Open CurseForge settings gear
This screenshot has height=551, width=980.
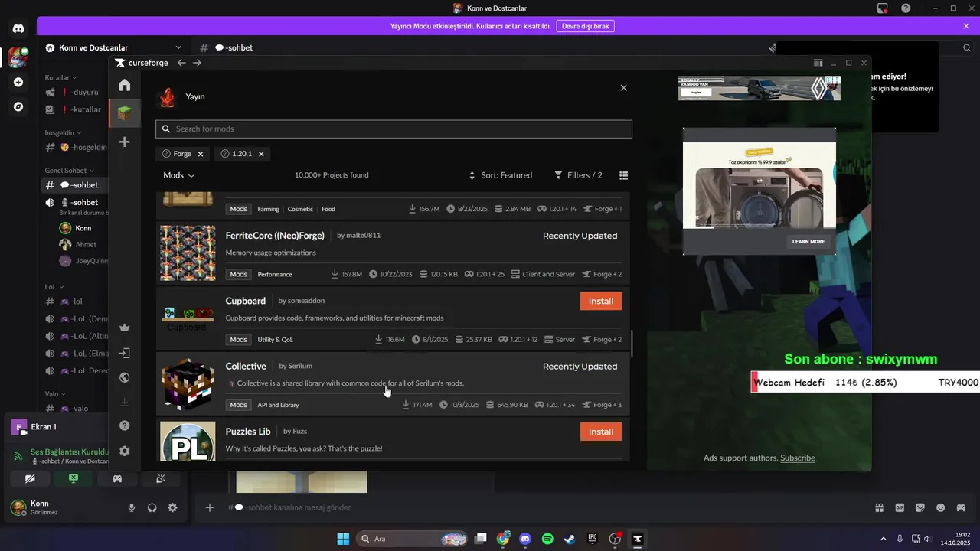pyautogui.click(x=124, y=451)
